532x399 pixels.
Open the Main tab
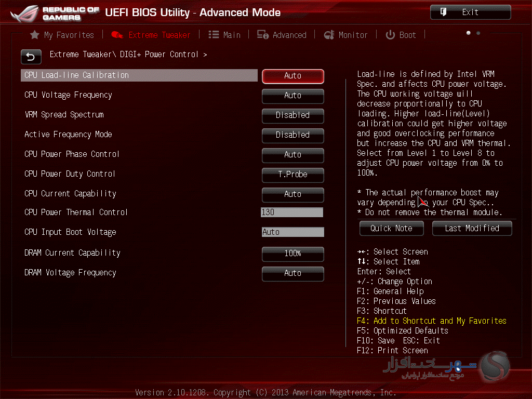224,35
